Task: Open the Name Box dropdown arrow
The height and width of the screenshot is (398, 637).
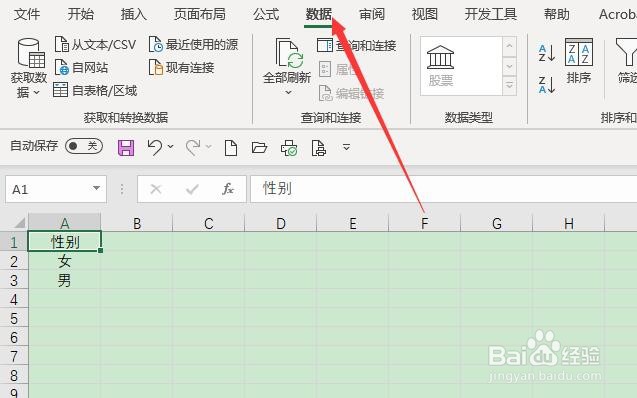Action: coord(96,188)
